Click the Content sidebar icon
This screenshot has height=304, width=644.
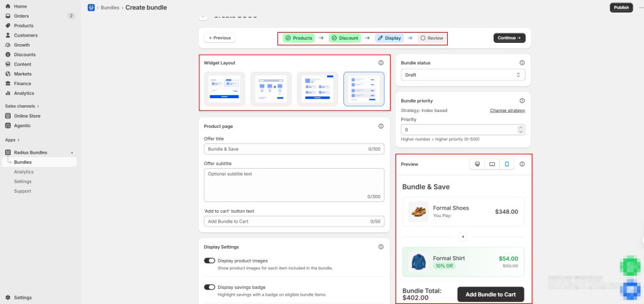tap(8, 64)
